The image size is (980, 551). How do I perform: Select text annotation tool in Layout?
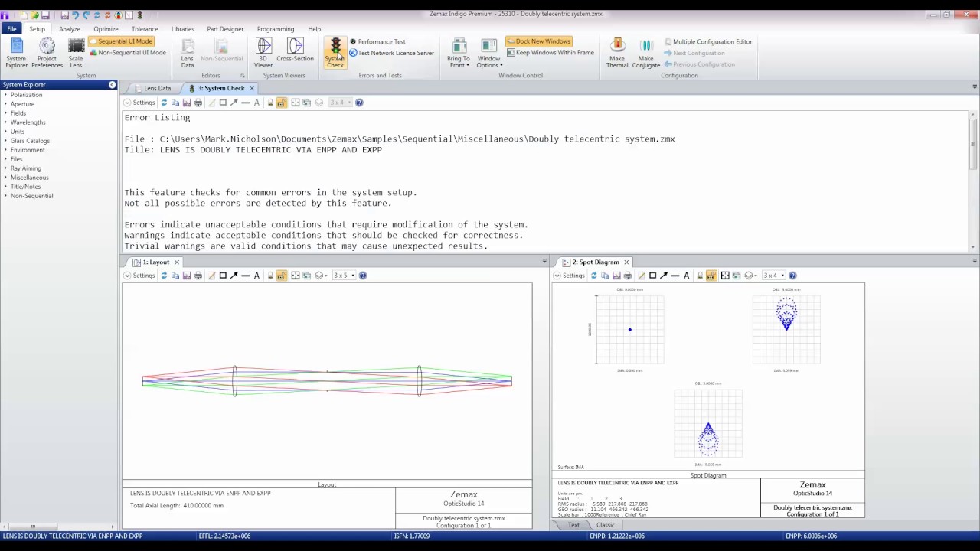pos(256,275)
